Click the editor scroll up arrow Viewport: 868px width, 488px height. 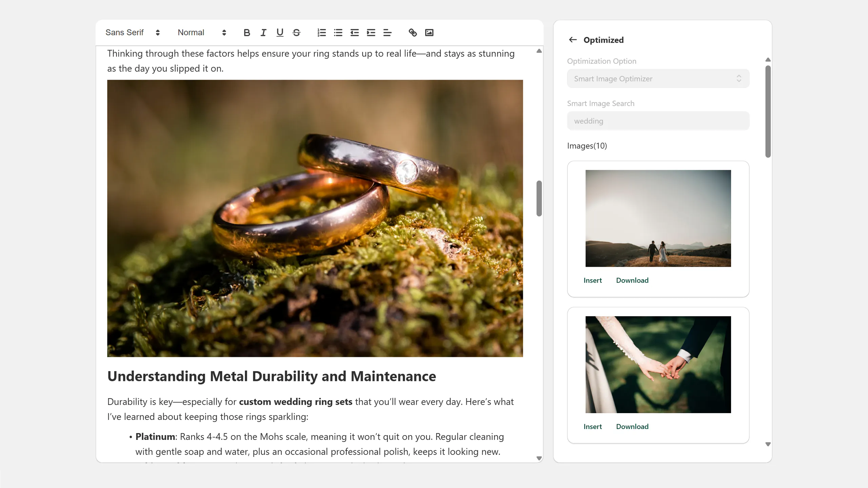(x=539, y=51)
